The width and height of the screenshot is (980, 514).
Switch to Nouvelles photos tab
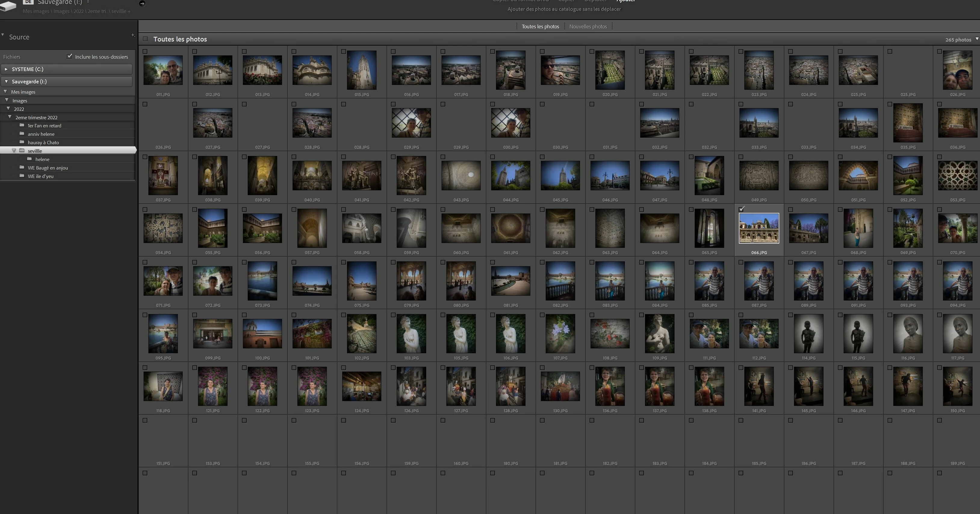click(x=588, y=26)
